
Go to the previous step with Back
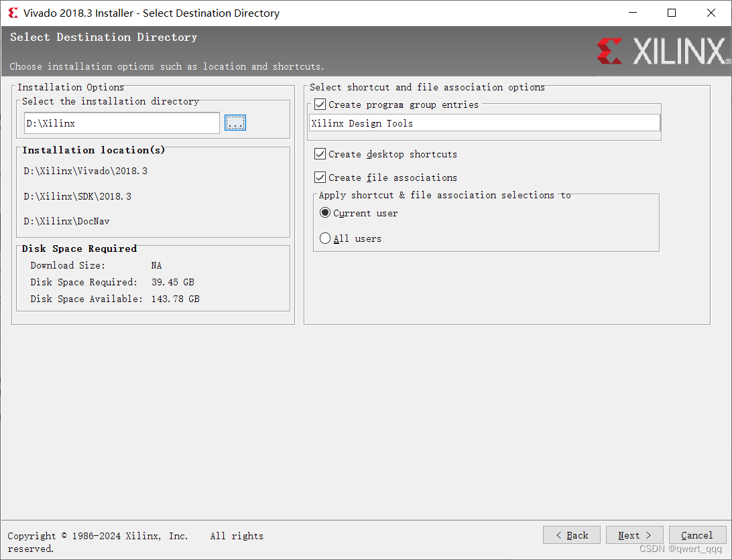click(571, 535)
